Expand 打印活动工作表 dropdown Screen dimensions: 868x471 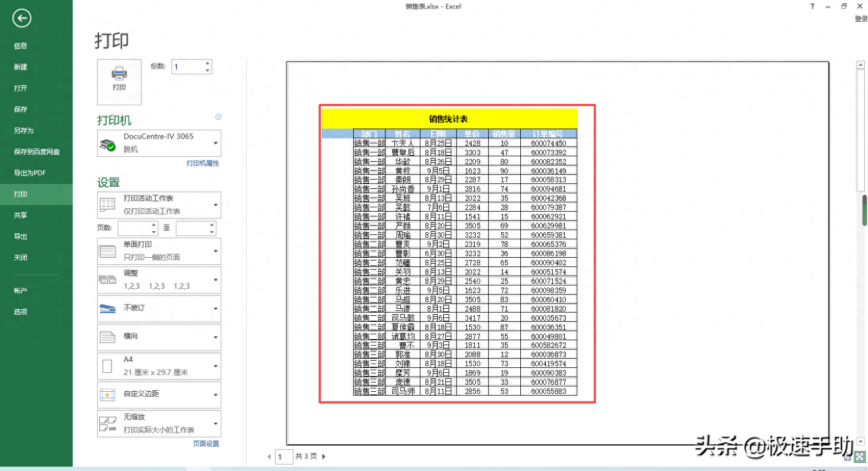[x=216, y=205]
